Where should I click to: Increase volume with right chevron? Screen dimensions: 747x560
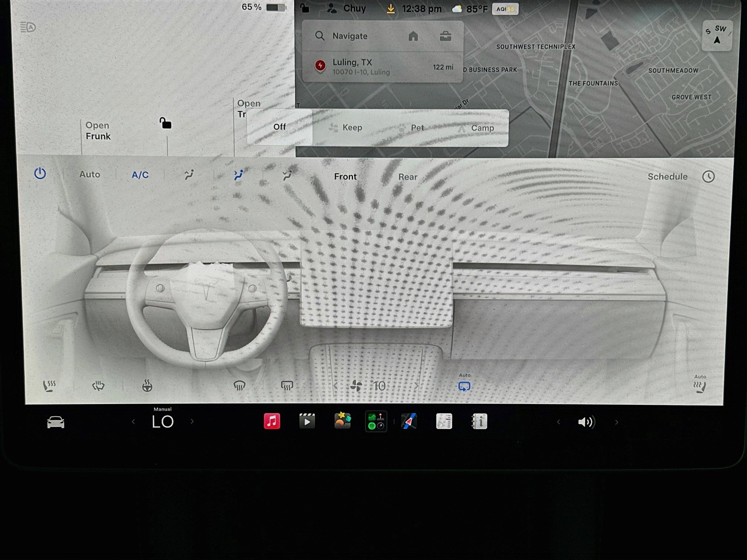(x=616, y=422)
